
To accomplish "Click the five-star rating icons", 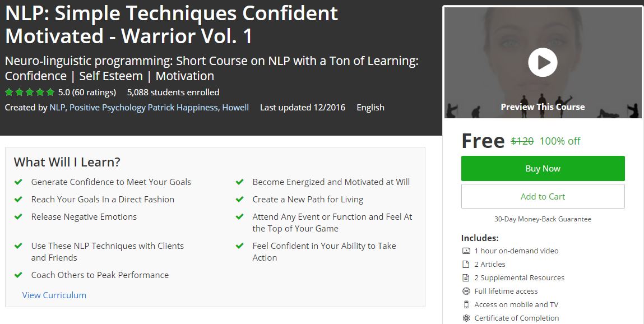I will tap(30, 92).
